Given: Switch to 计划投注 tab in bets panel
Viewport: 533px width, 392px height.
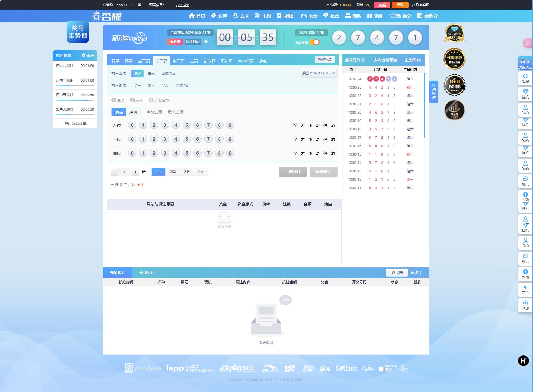Looking at the screenshot, I should 147,273.
